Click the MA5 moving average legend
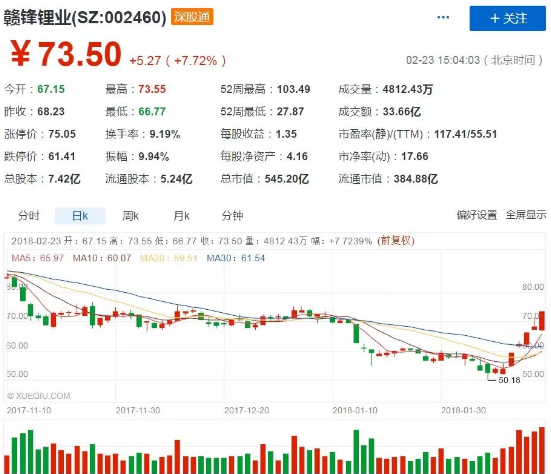551x474 pixels. click(38, 258)
